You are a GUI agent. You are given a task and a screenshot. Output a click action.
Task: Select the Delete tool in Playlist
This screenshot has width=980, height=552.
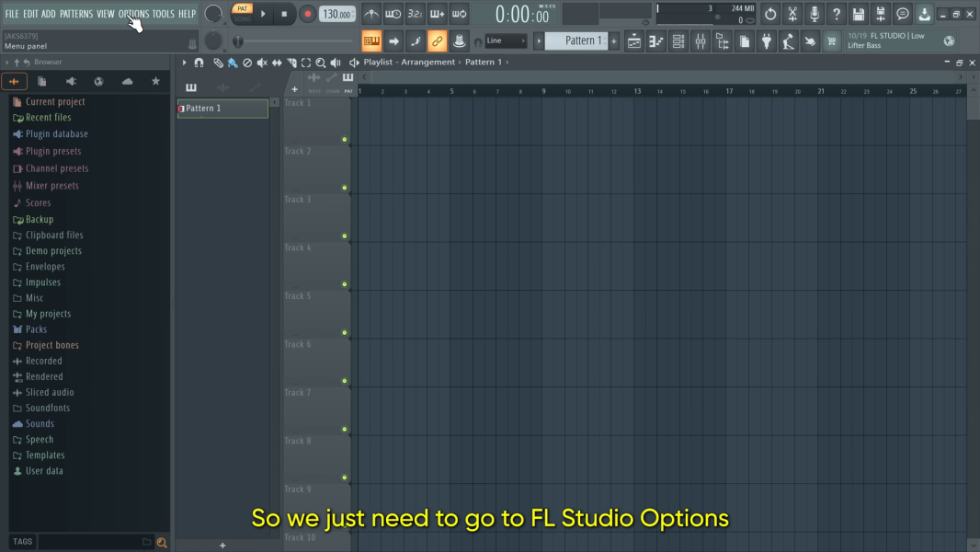(247, 63)
